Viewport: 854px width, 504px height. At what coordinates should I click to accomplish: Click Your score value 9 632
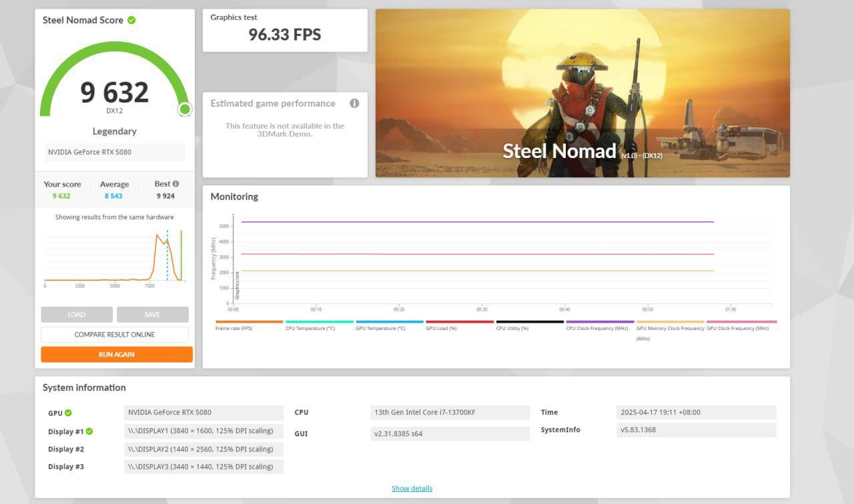[61, 196]
